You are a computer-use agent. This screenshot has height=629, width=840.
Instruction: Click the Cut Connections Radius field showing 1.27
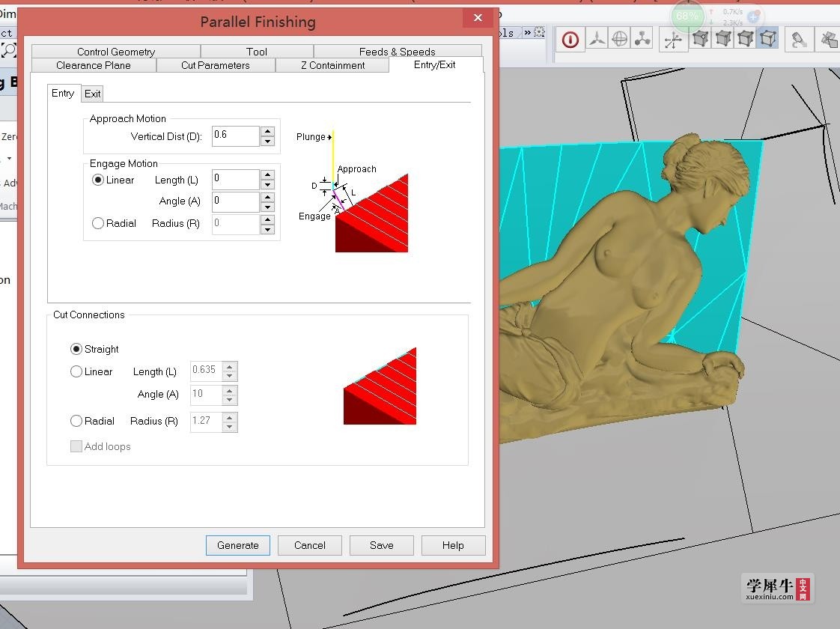pyautogui.click(x=206, y=422)
